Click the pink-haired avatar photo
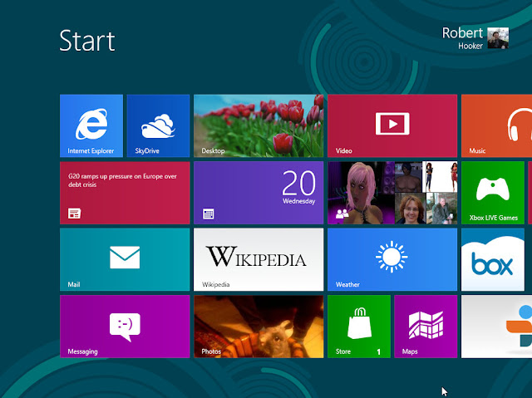The width and height of the screenshot is (532, 398). tap(361, 193)
